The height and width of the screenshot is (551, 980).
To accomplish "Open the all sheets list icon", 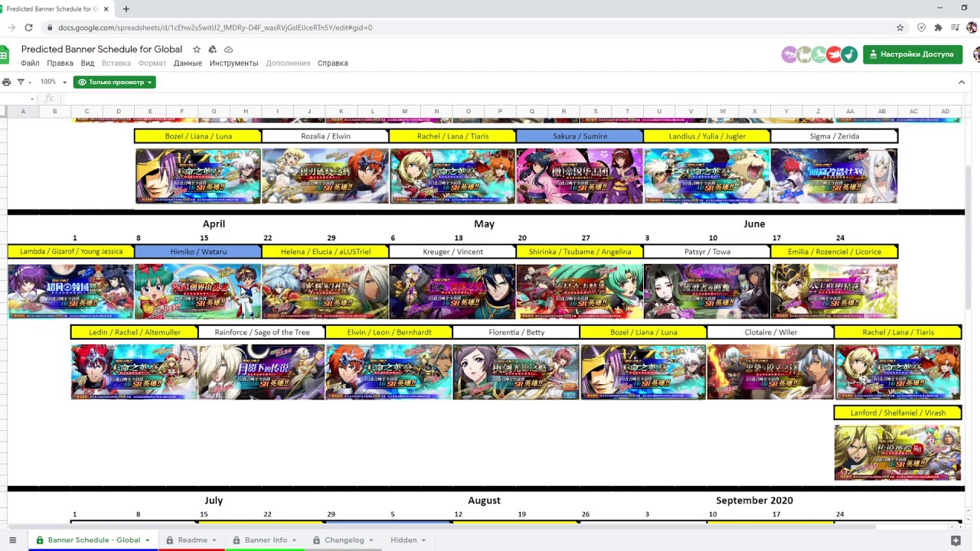I will coord(12,540).
